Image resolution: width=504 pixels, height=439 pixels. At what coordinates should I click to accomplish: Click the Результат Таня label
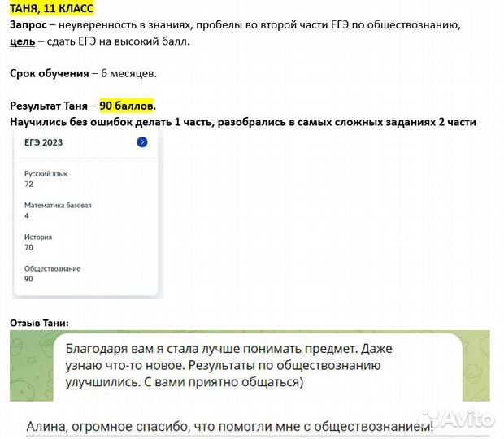(x=49, y=106)
